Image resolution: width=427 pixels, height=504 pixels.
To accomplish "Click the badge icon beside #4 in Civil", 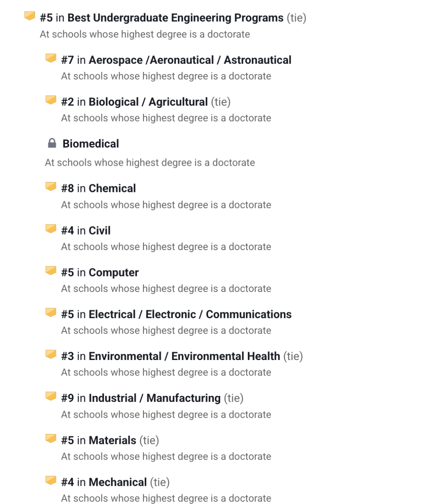I will [x=51, y=229].
